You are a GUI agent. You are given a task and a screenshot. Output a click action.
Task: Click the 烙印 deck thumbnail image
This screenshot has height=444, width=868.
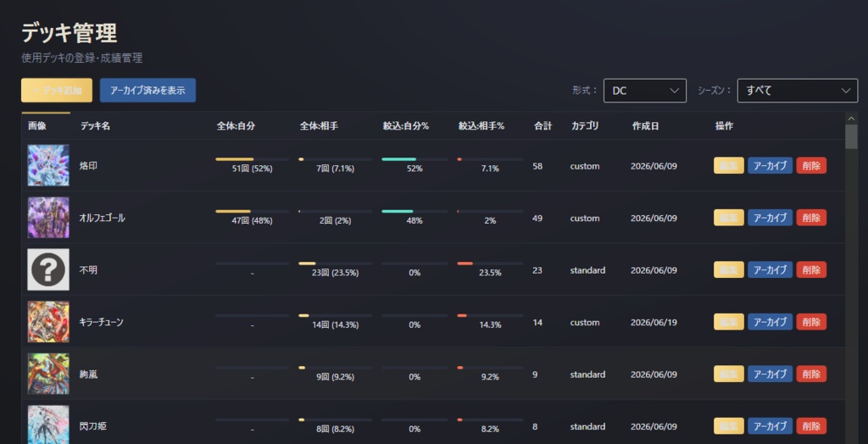48,165
